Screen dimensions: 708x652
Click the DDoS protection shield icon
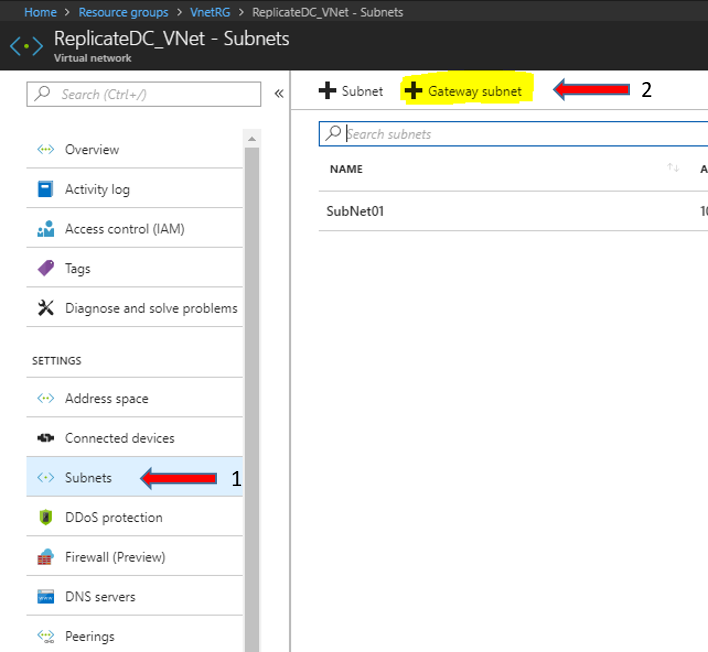[x=46, y=517]
